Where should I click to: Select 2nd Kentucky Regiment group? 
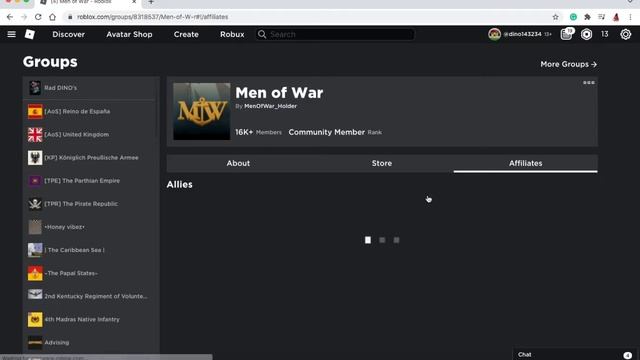coord(91,296)
